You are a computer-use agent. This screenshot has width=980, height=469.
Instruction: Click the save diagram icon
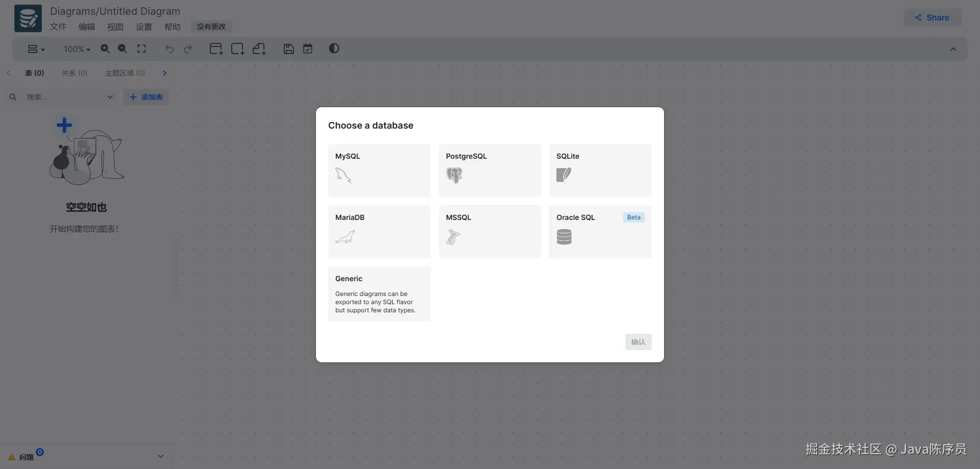pos(289,48)
